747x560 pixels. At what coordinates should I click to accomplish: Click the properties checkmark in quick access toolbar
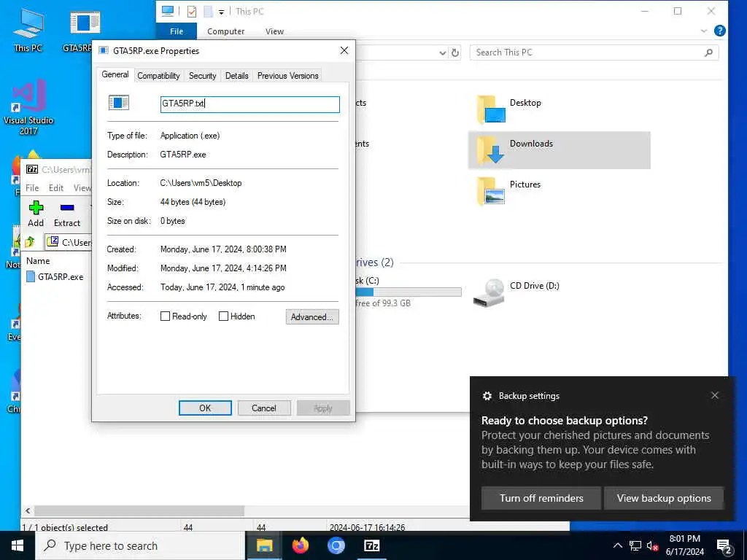pos(192,12)
